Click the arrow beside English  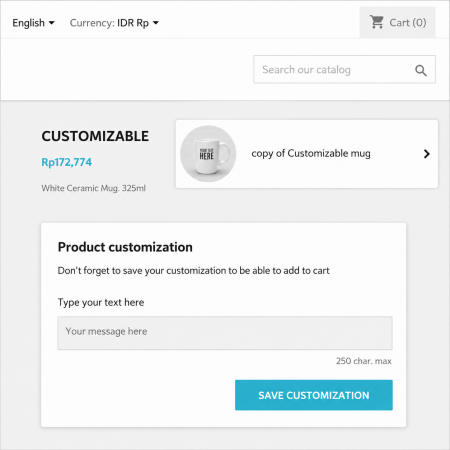(x=52, y=23)
